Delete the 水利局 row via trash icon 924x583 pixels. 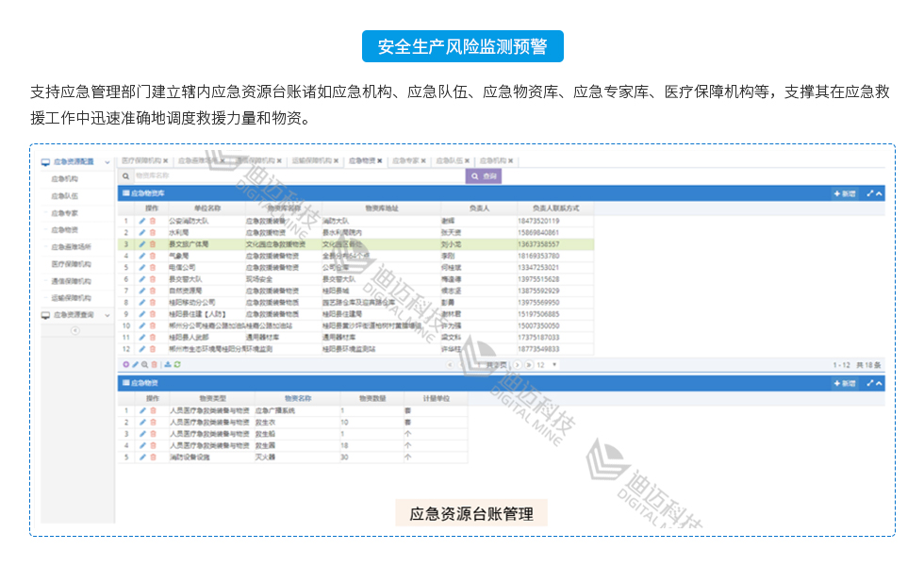pos(153,232)
